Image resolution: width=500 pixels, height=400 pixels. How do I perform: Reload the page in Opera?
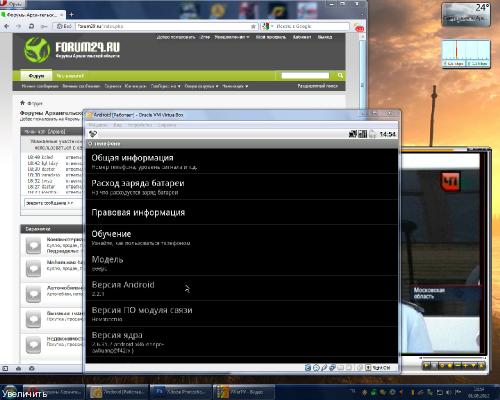point(31,26)
